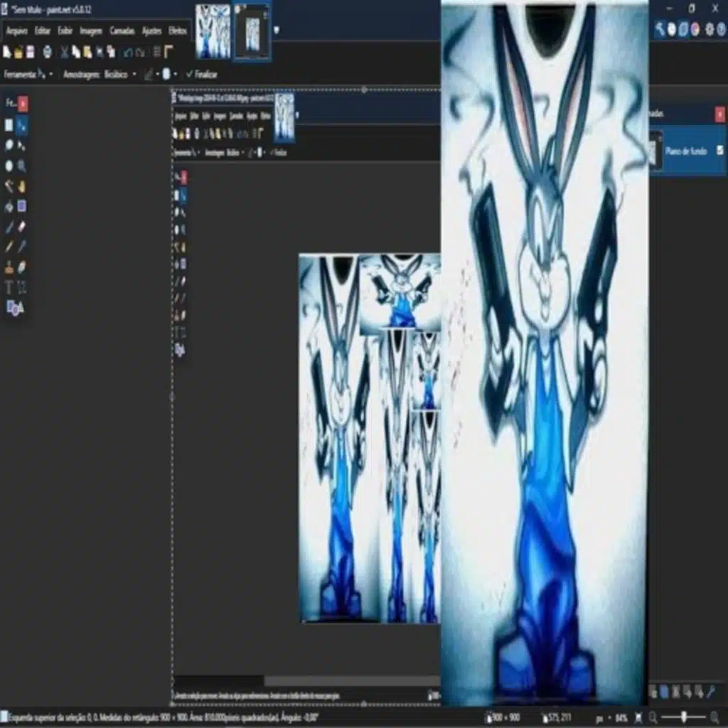Select the Plano de fundo layer
728x728 pixels.
685,151
